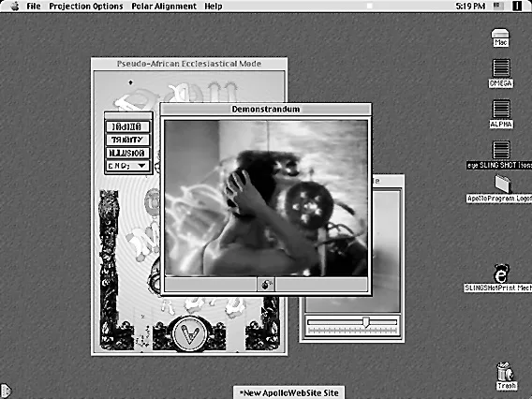Viewport: 532px width, 399px height.
Task: Expand the END dropdown arrow
Action: pyautogui.click(x=141, y=166)
